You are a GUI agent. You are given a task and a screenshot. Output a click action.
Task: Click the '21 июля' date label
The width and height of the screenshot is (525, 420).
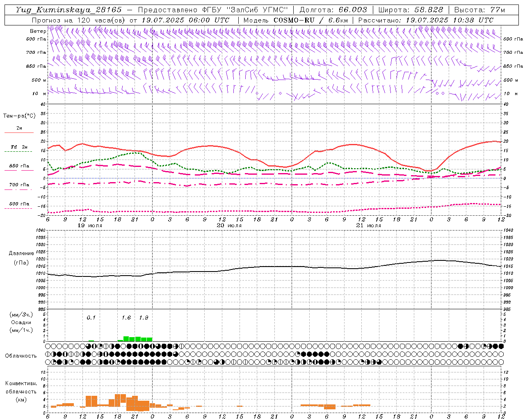click(368, 226)
